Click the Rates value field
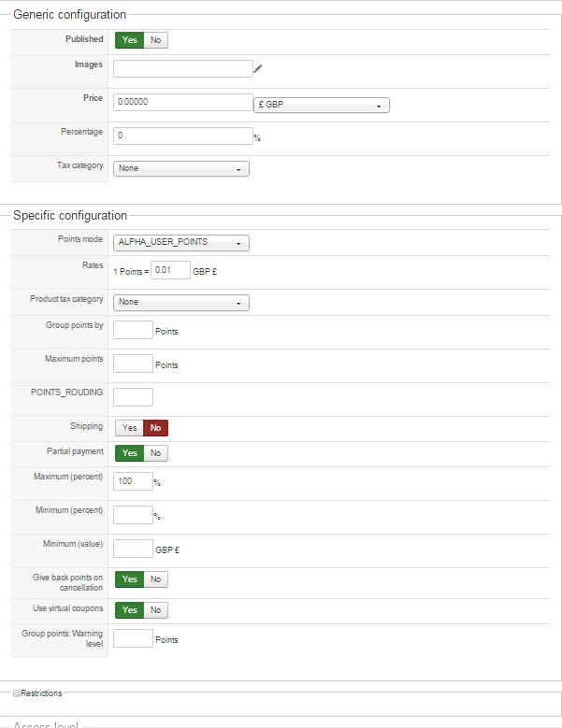Screen dimensions: 562x728 point(170,270)
